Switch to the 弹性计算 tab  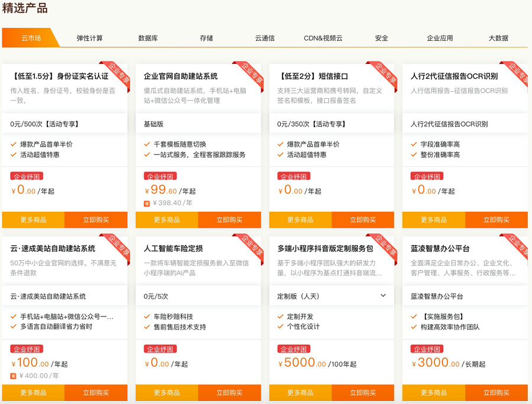pyautogui.click(x=89, y=38)
